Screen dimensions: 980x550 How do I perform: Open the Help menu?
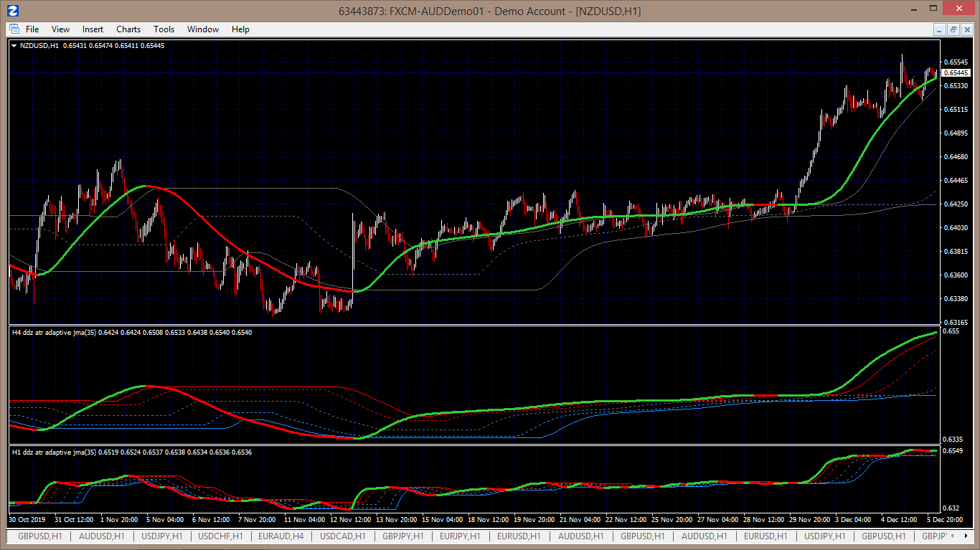240,29
